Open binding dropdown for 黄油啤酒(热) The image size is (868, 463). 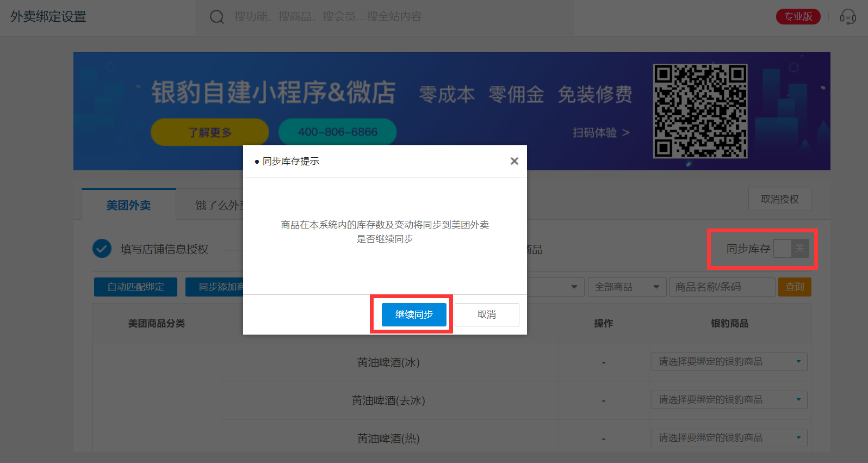click(729, 437)
